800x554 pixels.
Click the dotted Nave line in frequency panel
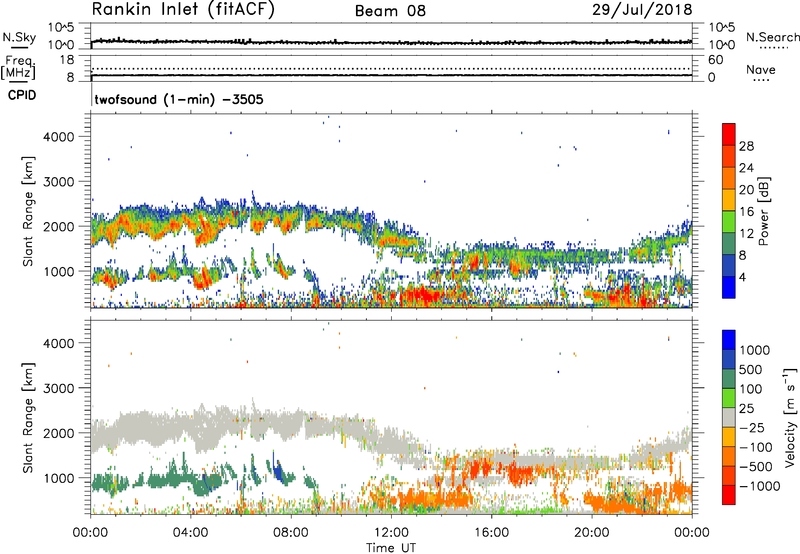pyautogui.click(x=391, y=68)
